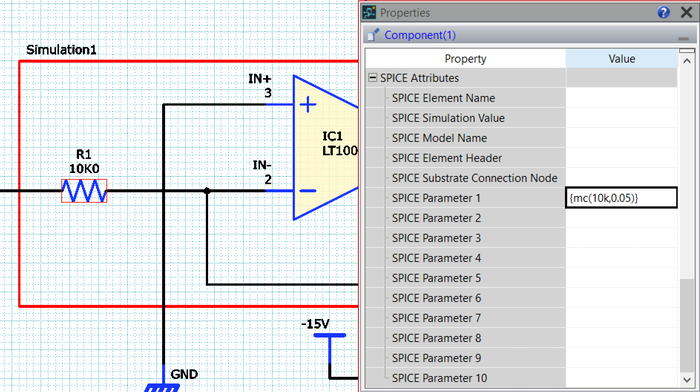Select the SPICE Element Name value cell
The height and width of the screenshot is (392, 700).
[621, 98]
